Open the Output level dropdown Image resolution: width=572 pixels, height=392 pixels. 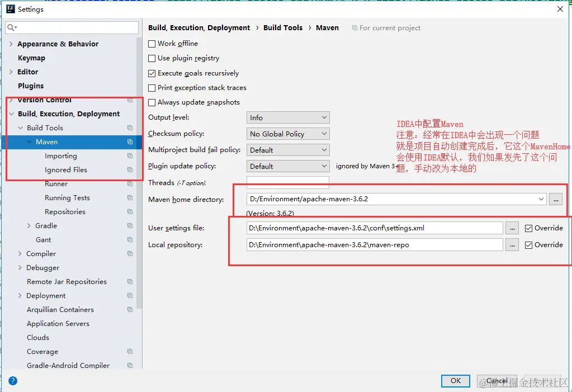[288, 117]
